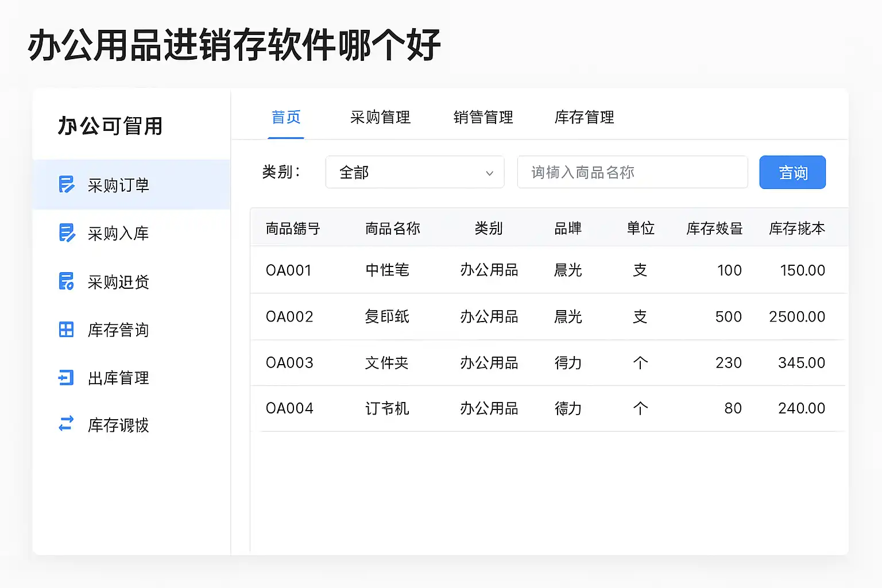Select the OA001 中性笔 table row
Screen dimensions: 882x588
click(x=548, y=270)
